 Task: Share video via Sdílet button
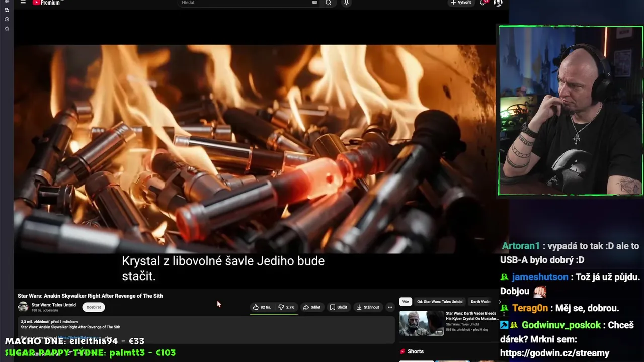pyautogui.click(x=311, y=307)
